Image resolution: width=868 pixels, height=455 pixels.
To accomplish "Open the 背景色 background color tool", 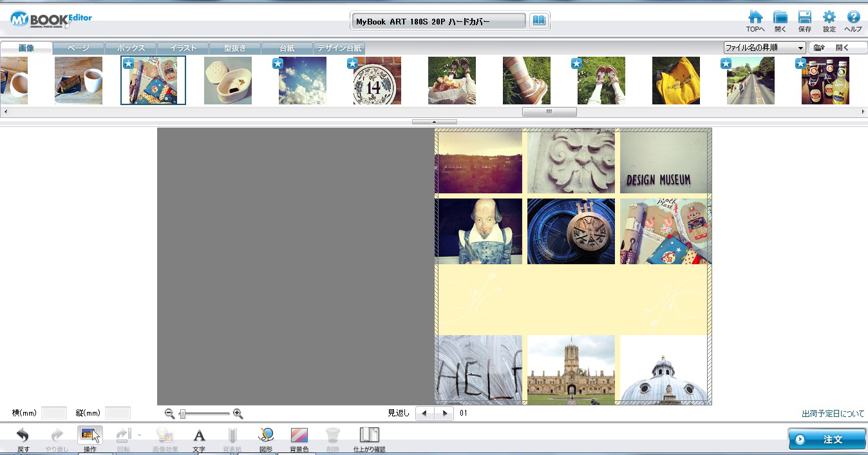I will (299, 436).
